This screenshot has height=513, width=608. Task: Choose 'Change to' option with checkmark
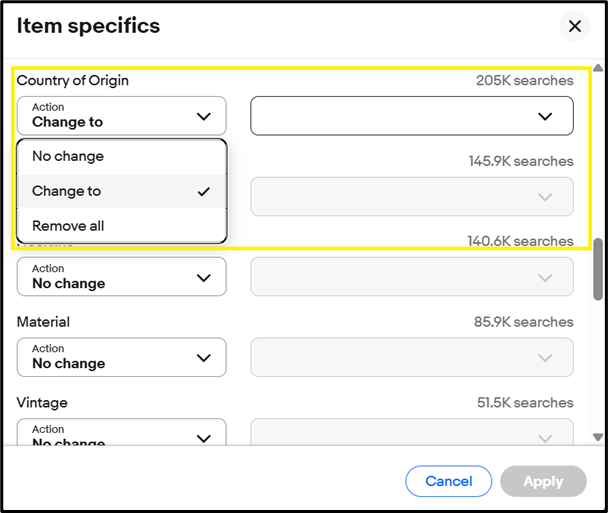coord(67,191)
